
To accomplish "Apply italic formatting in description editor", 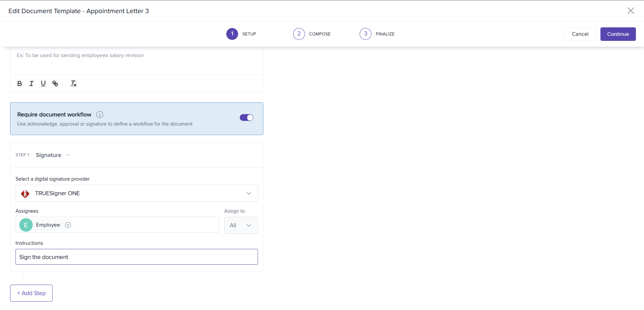I will pyautogui.click(x=31, y=83).
